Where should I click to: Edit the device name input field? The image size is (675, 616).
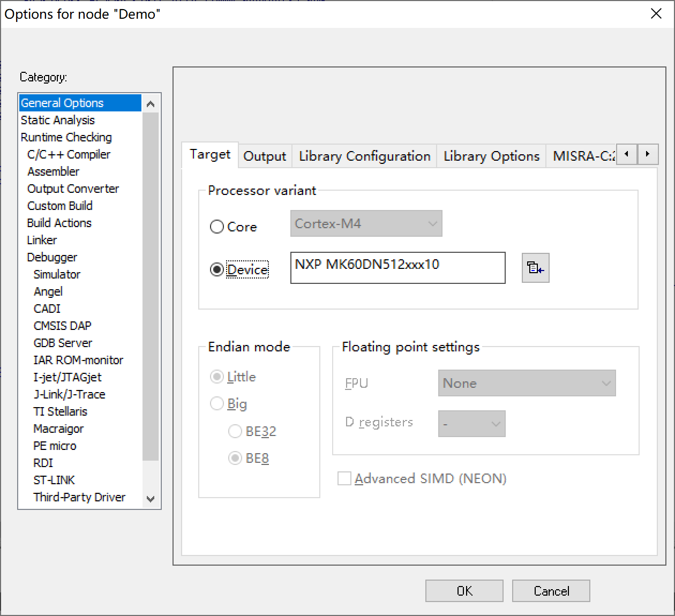click(397, 268)
